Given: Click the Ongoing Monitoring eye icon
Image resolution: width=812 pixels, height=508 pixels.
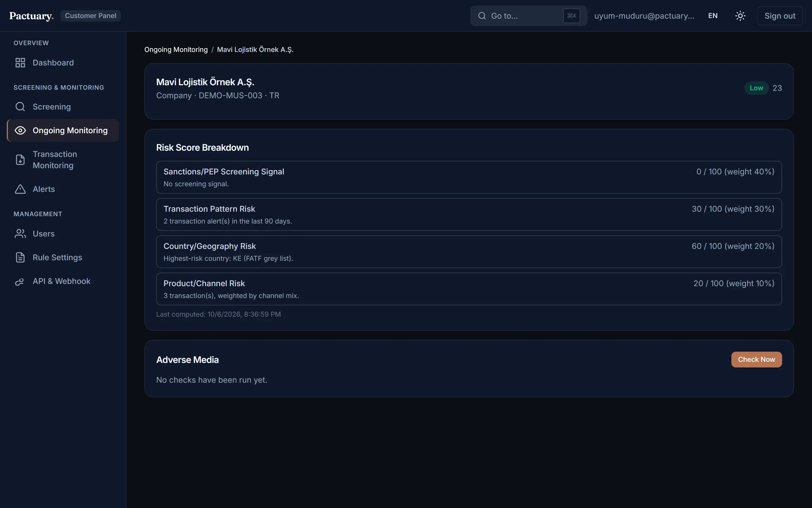Looking at the screenshot, I should click(x=20, y=130).
